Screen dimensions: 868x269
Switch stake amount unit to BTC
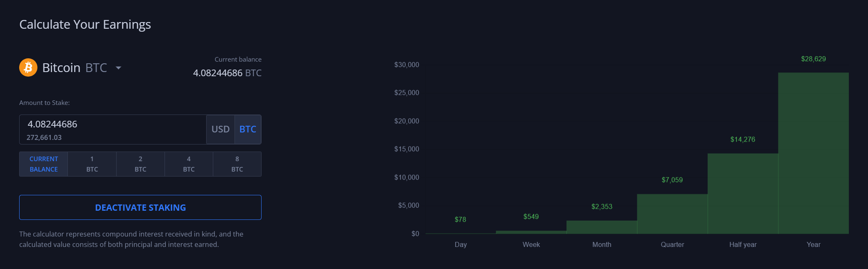[248, 130]
